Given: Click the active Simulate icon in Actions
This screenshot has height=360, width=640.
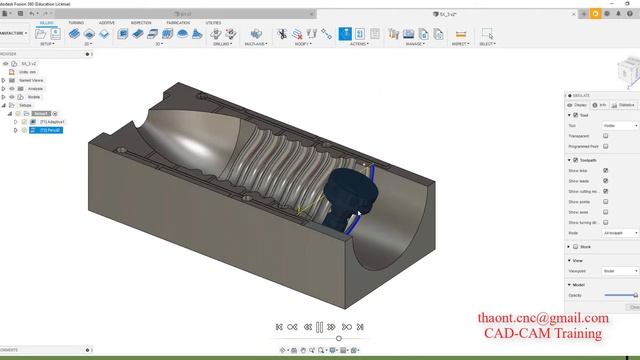Looking at the screenshot, I should (x=345, y=34).
